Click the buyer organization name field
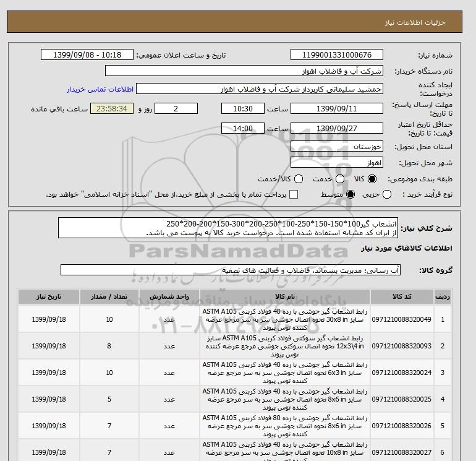This screenshot has height=461, width=476. [244, 71]
